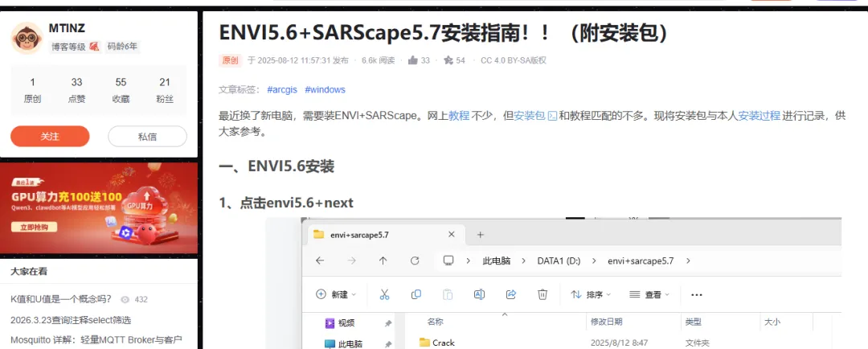
Task: Click Explorer forward arrow
Action: [351, 261]
